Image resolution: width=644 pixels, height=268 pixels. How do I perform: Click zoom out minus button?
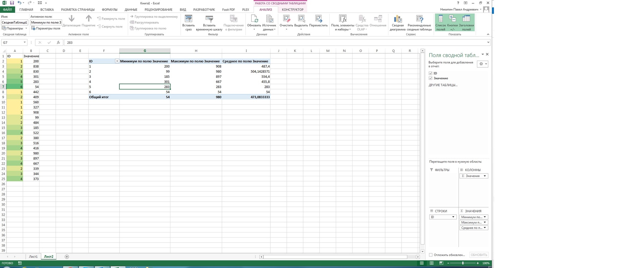[x=448, y=263]
